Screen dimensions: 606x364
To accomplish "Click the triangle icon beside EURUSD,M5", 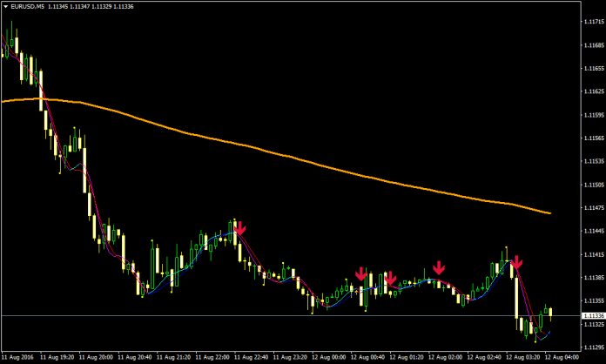I will pyautogui.click(x=5, y=5).
